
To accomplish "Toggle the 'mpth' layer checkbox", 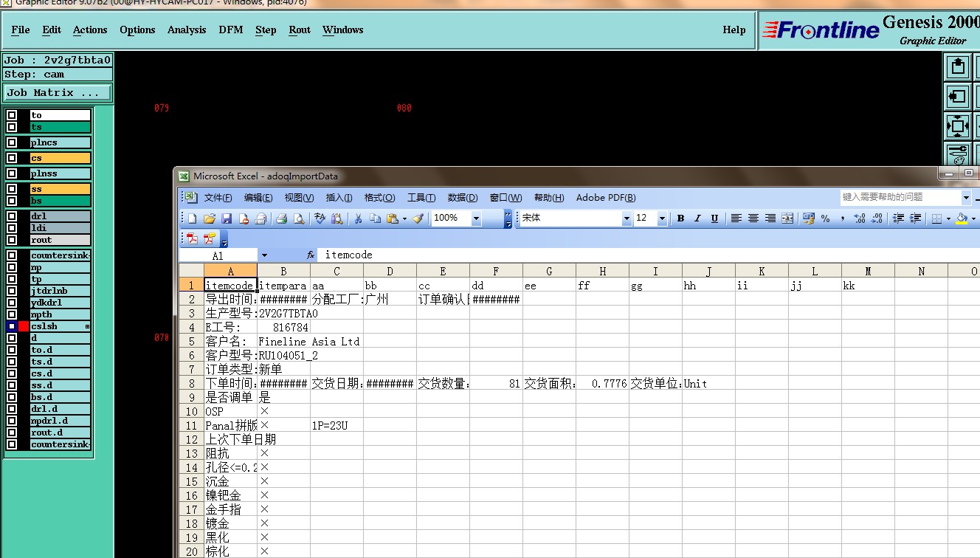I will 12,314.
